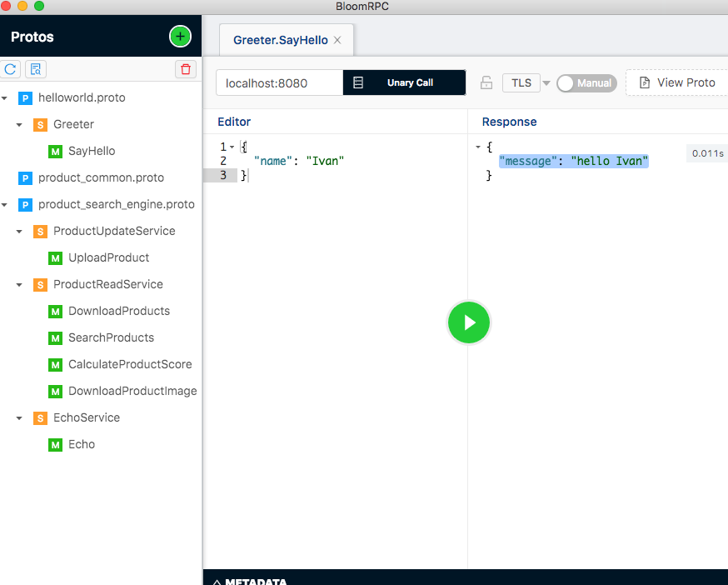This screenshot has height=585, width=728.
Task: Fold the editor JSON at line 1
Action: (x=232, y=147)
